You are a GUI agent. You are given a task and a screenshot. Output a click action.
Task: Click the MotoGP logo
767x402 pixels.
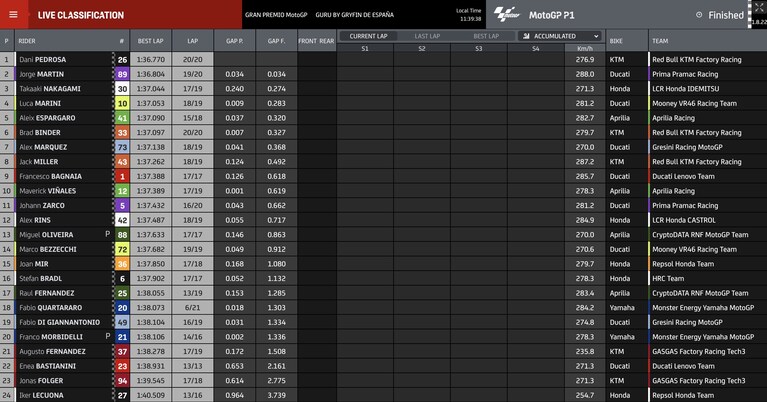click(x=507, y=15)
